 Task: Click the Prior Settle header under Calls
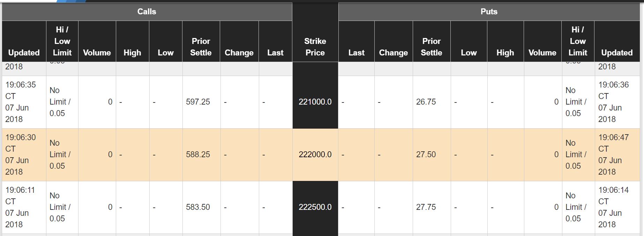(201, 47)
